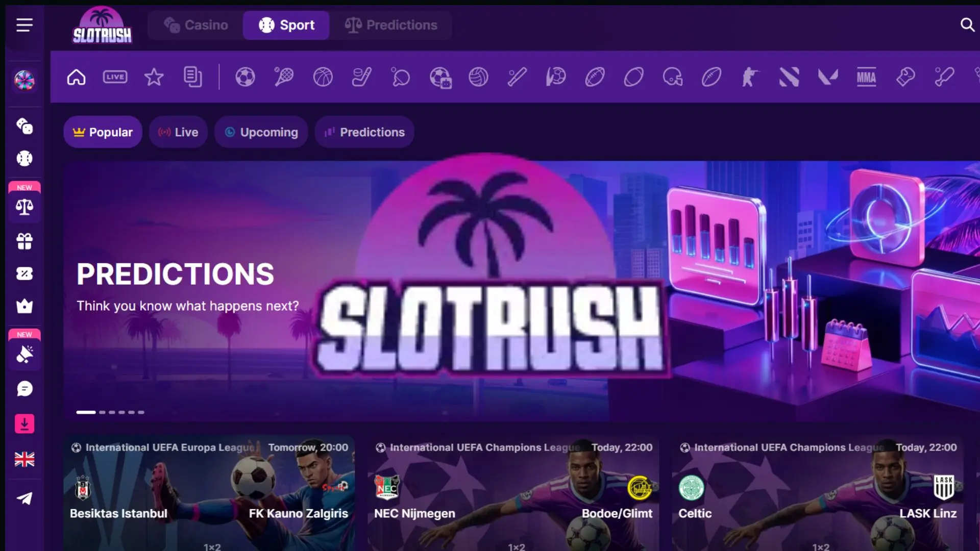Viewport: 980px width, 551px height.
Task: Open Celtic vs LASK Linz match card
Action: 818,493
